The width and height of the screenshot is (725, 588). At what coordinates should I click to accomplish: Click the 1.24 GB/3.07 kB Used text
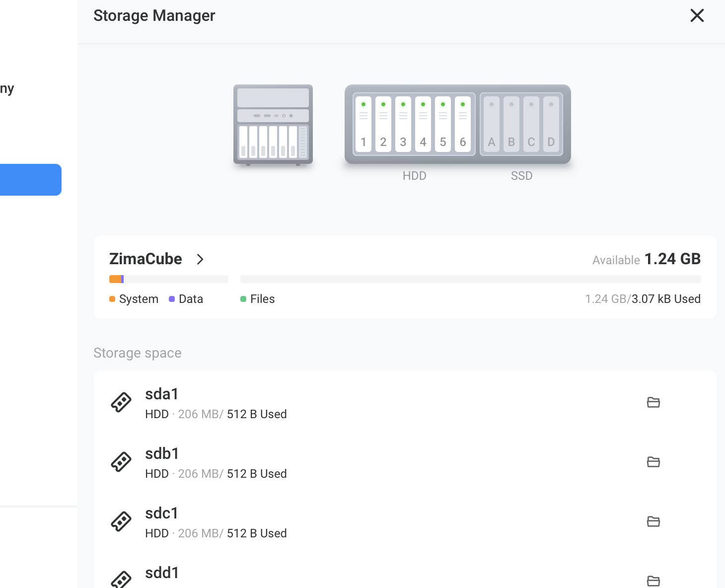pyautogui.click(x=643, y=299)
